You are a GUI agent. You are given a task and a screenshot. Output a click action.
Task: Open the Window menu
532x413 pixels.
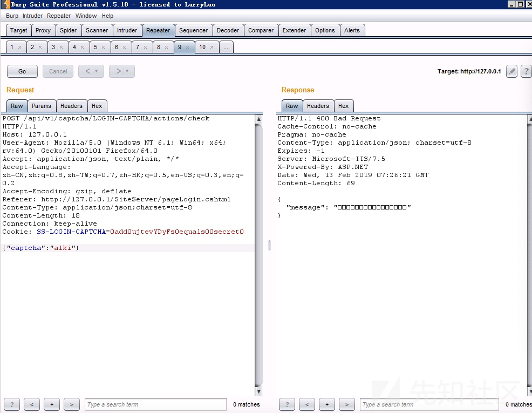(x=86, y=16)
